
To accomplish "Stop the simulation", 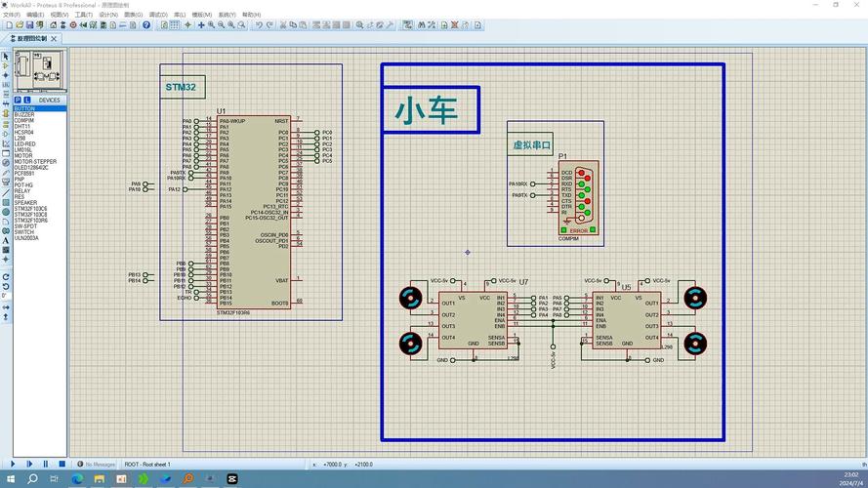I will pos(62,465).
